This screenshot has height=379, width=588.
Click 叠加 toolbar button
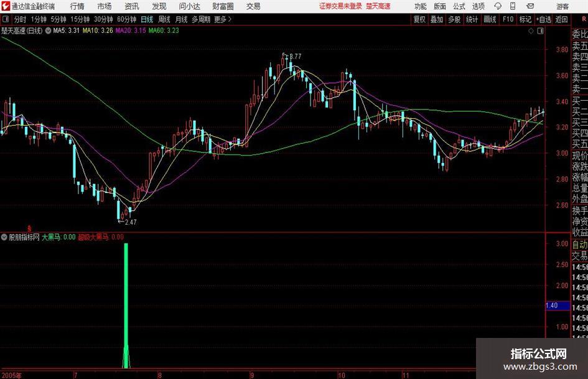(437, 19)
